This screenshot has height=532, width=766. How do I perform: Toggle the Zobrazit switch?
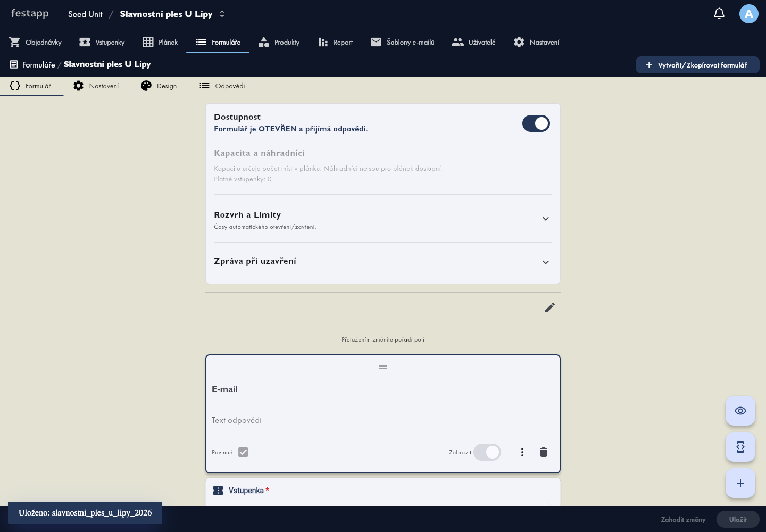coord(487,452)
